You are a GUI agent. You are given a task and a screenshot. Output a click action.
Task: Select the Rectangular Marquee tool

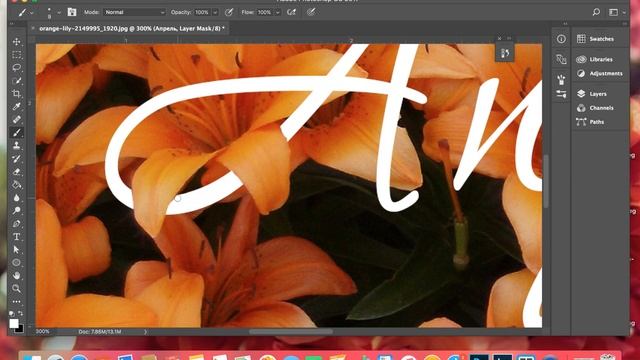16,55
